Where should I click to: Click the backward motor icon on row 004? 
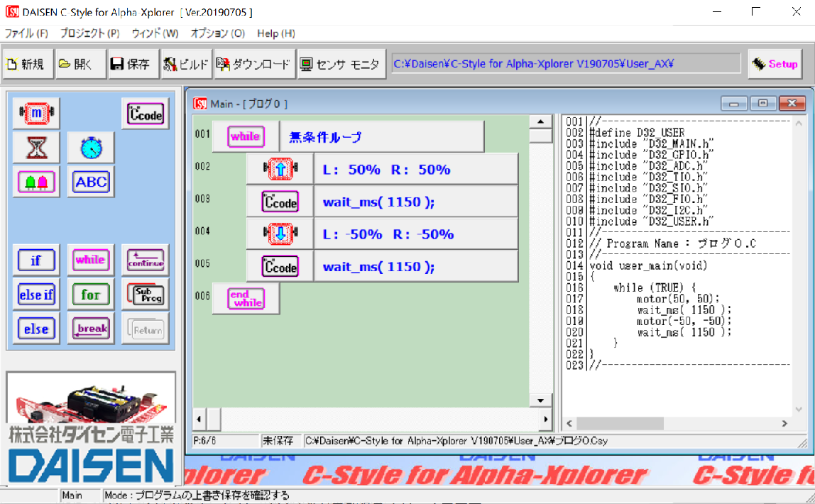[x=280, y=234]
